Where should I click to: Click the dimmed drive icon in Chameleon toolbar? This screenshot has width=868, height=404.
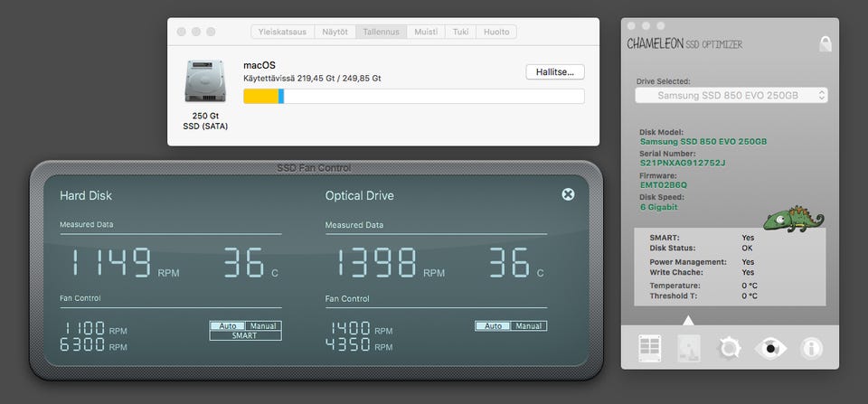coord(689,347)
